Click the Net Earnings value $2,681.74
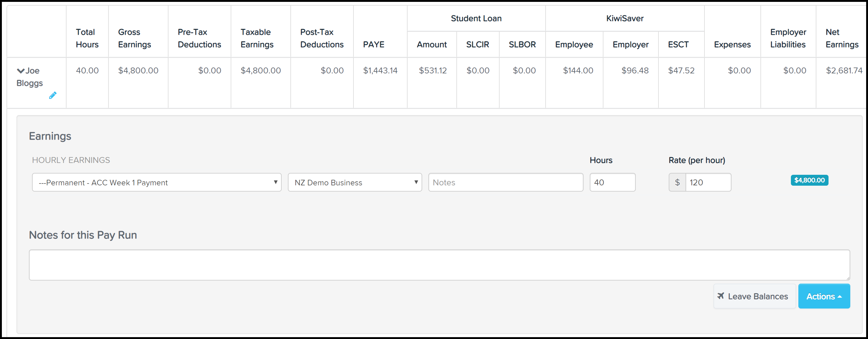Image resolution: width=868 pixels, height=339 pixels. coord(843,70)
